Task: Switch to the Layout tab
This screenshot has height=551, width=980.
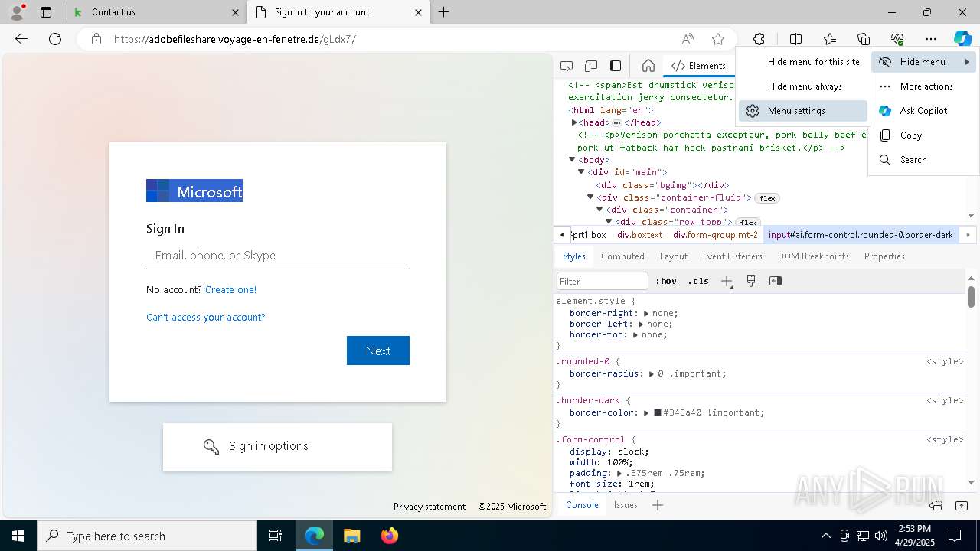Action: (674, 256)
